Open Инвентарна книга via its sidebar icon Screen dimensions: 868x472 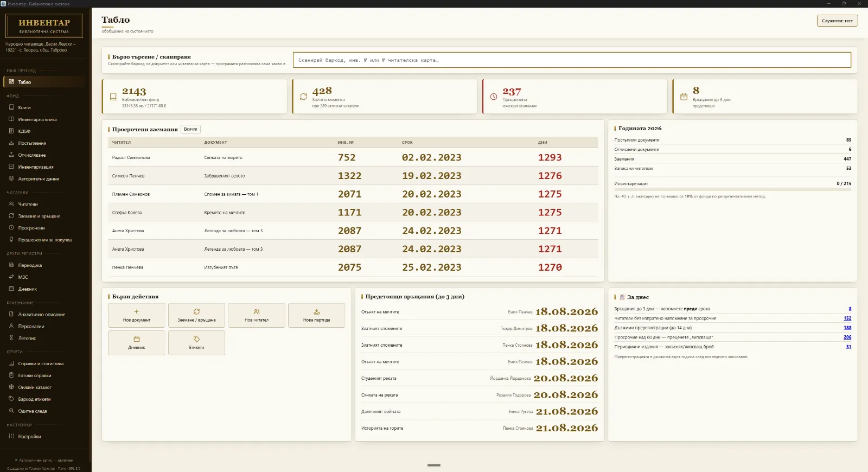coord(11,119)
